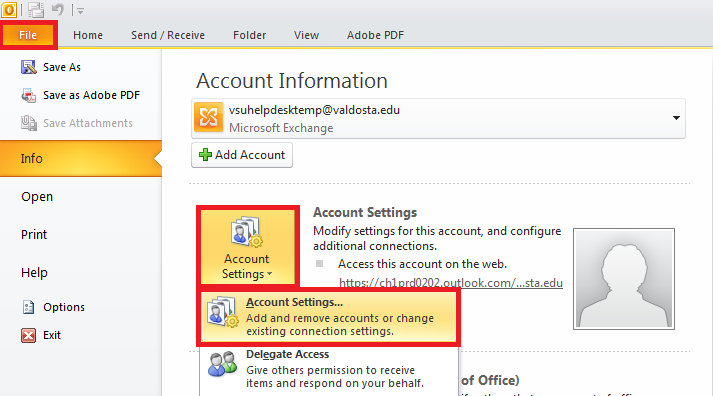
Task: Click the Outlook application icon in title bar
Action: click(9, 9)
